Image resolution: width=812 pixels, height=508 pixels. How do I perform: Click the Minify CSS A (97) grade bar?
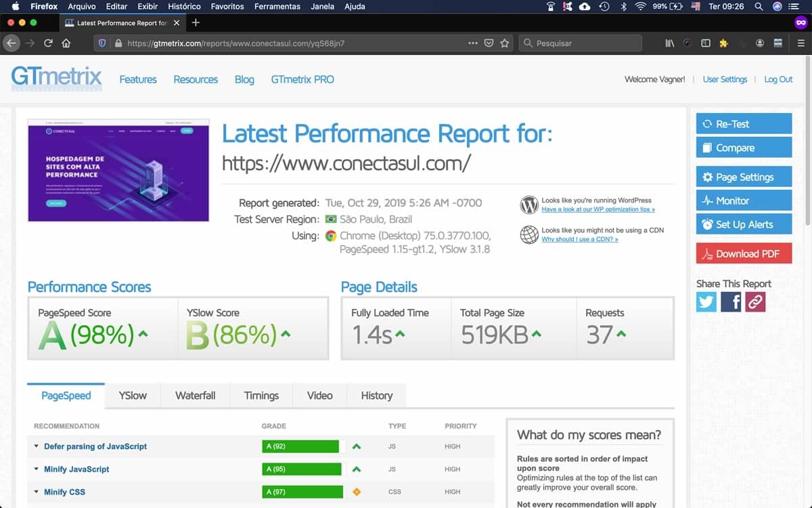(302, 492)
